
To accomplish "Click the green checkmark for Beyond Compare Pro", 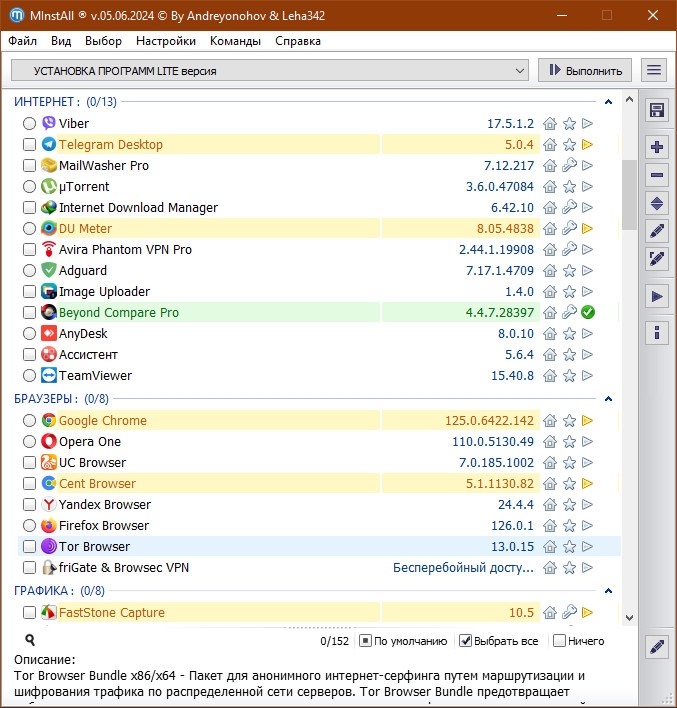I will [588, 312].
